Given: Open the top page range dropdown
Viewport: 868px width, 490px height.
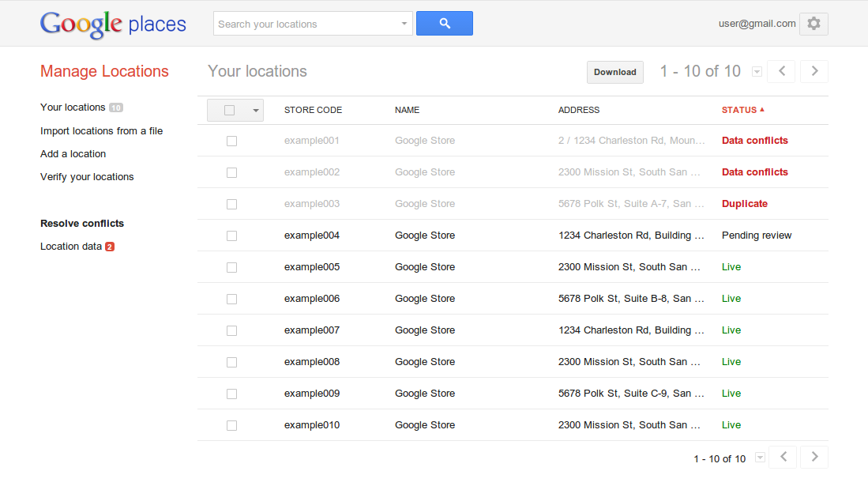Looking at the screenshot, I should click(757, 72).
